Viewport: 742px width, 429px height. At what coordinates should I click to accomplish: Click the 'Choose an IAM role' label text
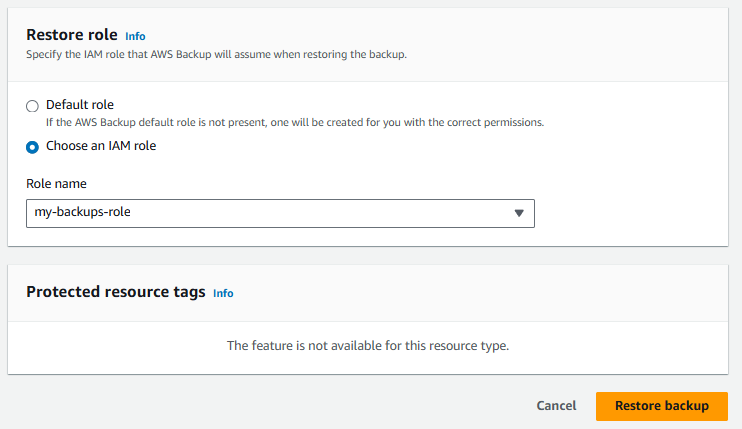(101, 146)
